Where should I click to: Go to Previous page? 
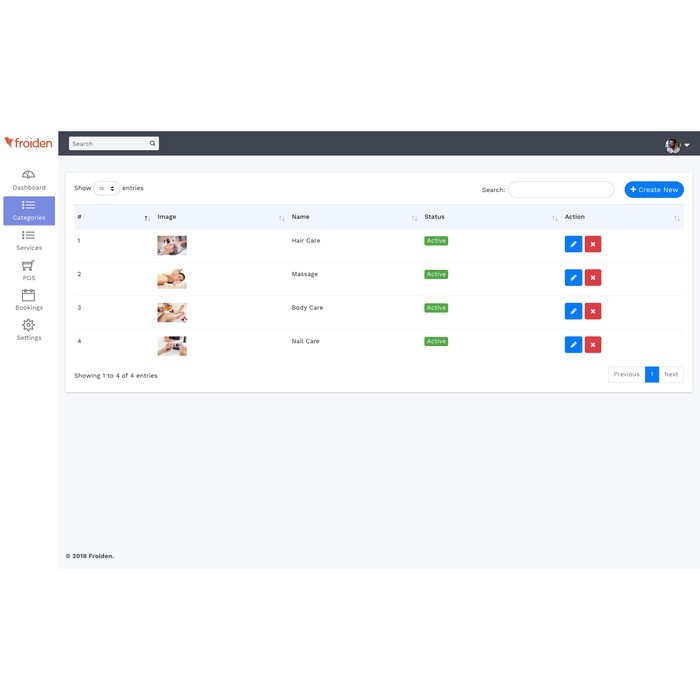626,375
